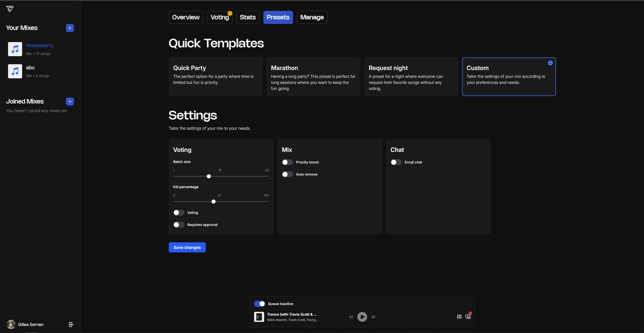Click the Joined Mixes heading
The image size is (644, 333).
tap(25, 101)
